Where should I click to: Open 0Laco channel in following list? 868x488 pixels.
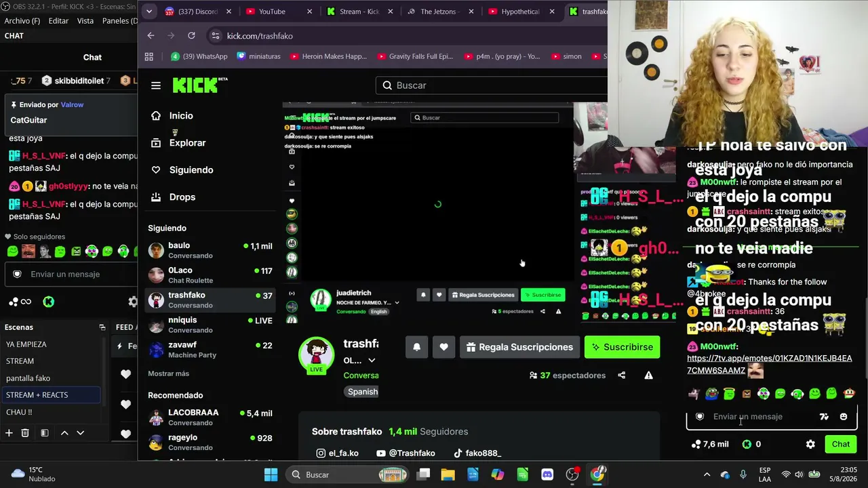(210, 275)
